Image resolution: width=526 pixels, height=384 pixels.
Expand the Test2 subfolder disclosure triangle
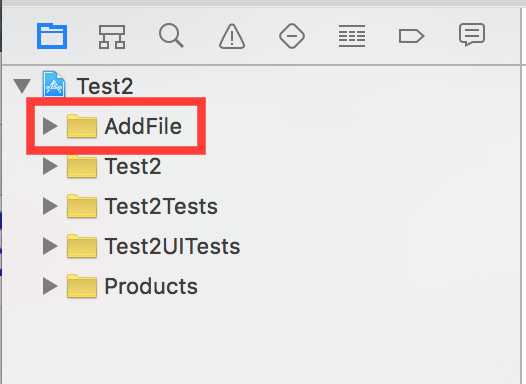[x=50, y=166]
